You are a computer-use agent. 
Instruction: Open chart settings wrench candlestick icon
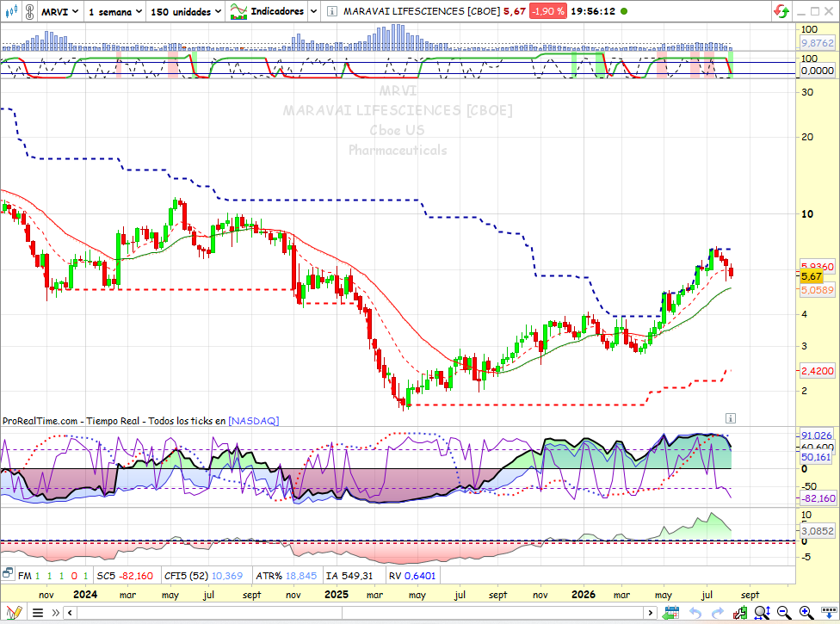(740, 612)
